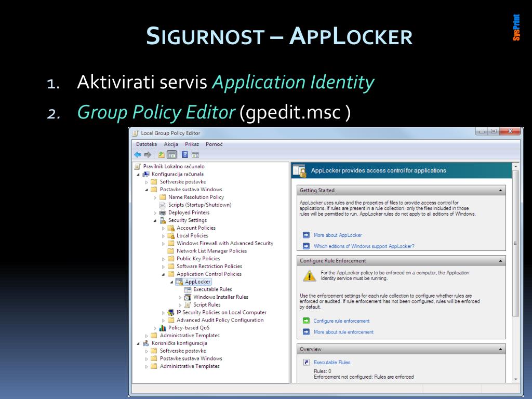Click the Pravilnik Lokalno računalo root icon
The image size is (532, 399).
137,167
